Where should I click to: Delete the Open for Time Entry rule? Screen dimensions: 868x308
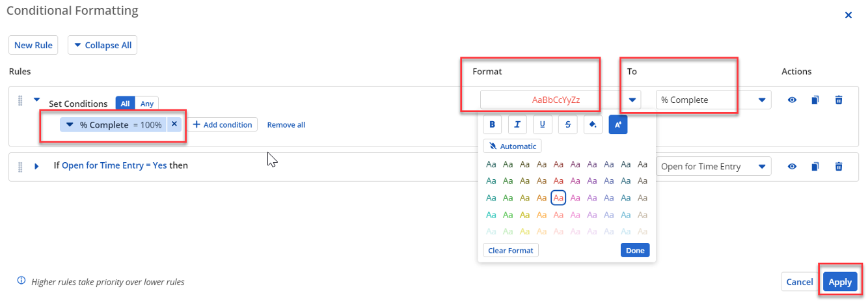click(839, 167)
